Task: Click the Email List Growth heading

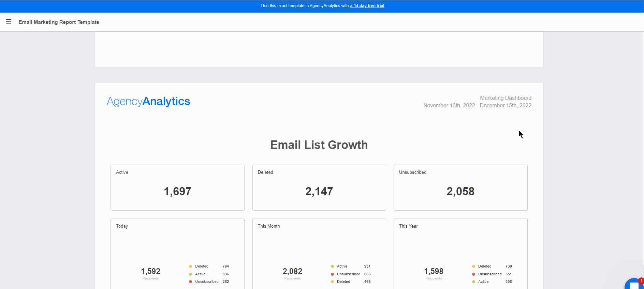Action: [319, 145]
